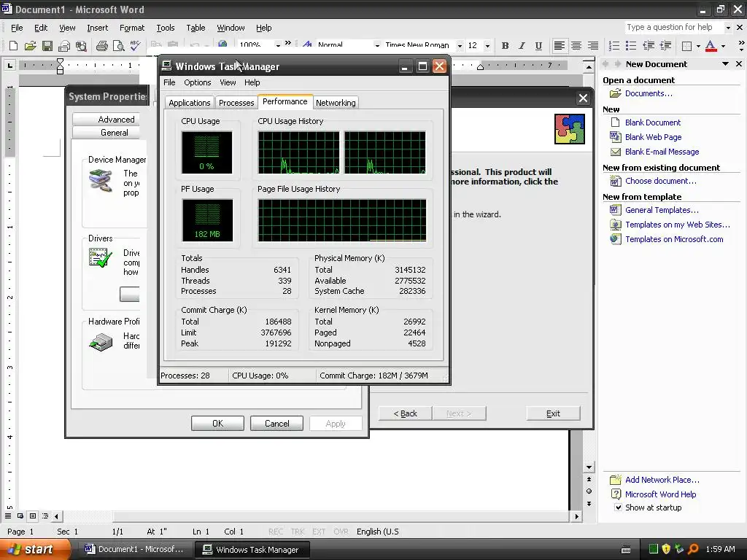Open the help question dropdown arrow
The image size is (747, 560).
727,28
